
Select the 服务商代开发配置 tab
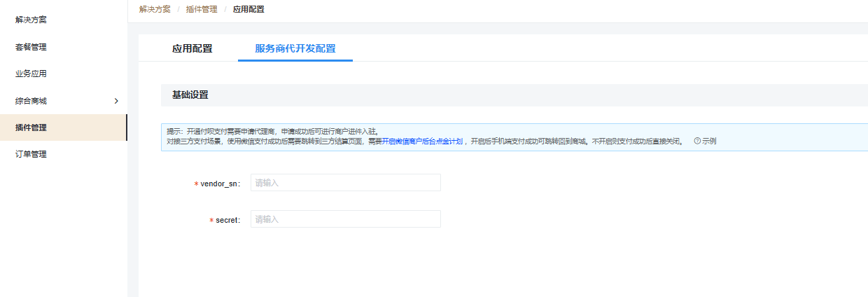pyautogui.click(x=295, y=49)
